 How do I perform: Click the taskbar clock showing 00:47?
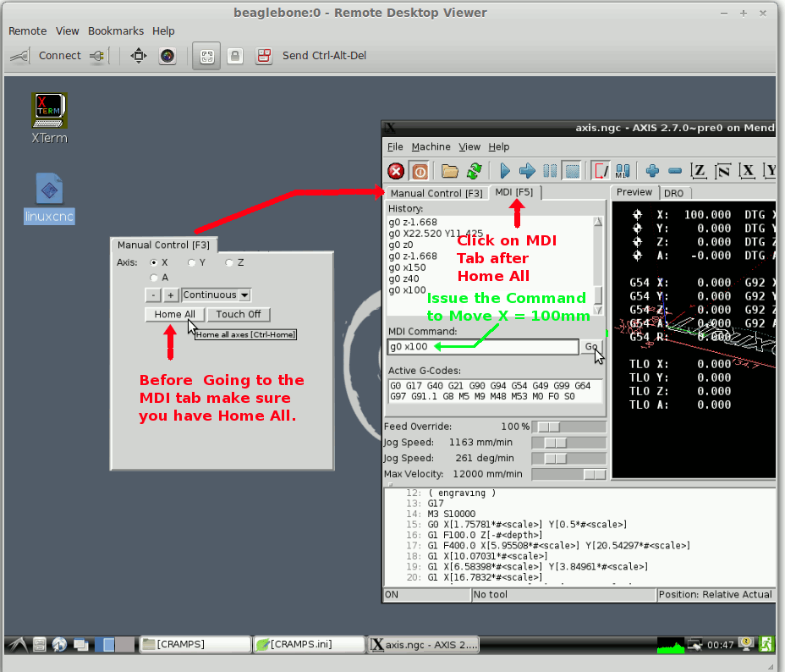[721, 645]
